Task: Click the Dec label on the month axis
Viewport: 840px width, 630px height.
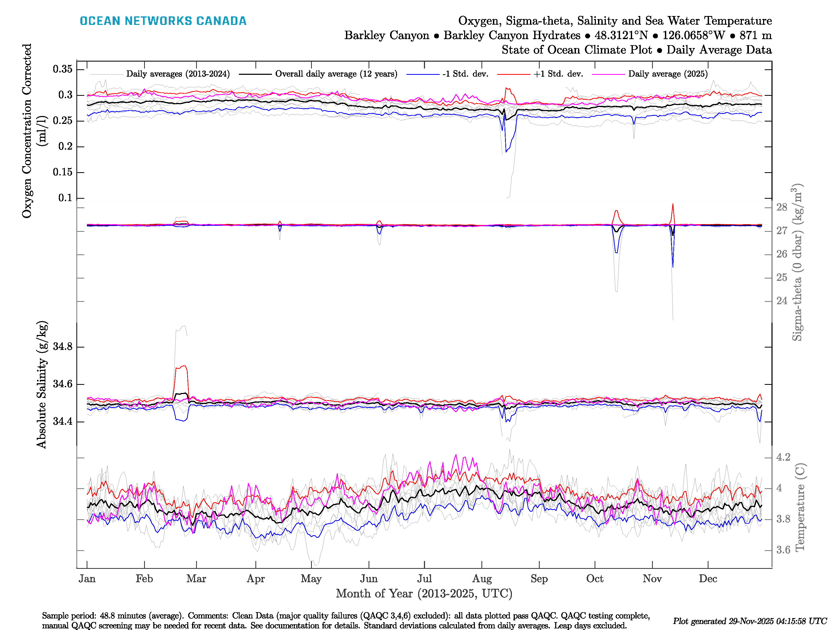Action: pos(708,579)
